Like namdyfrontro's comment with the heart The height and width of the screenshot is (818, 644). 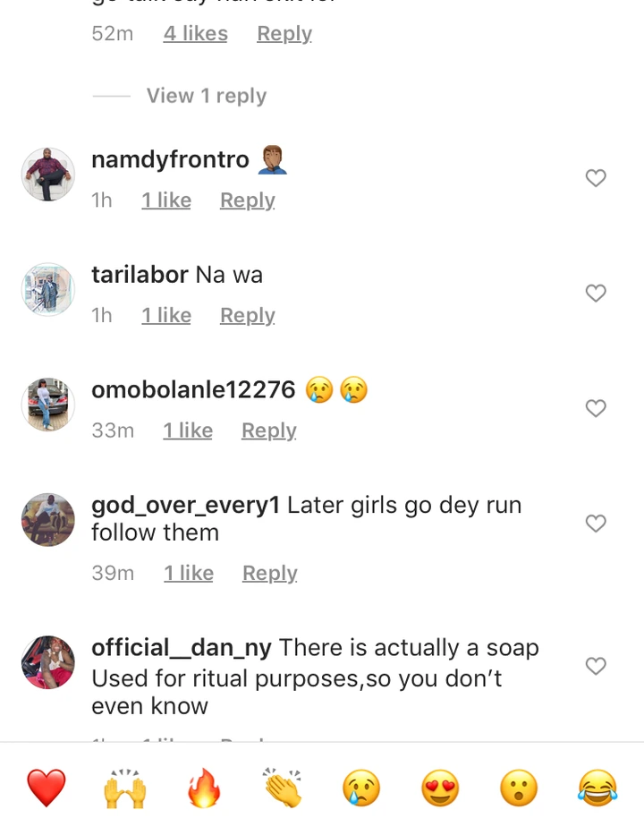coord(596,178)
